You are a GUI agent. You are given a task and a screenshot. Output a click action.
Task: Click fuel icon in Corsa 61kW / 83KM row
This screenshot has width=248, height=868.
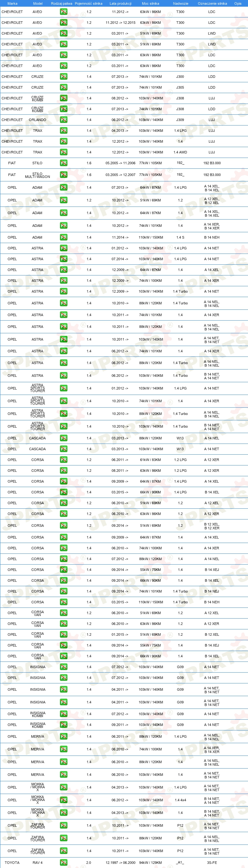(64, 460)
